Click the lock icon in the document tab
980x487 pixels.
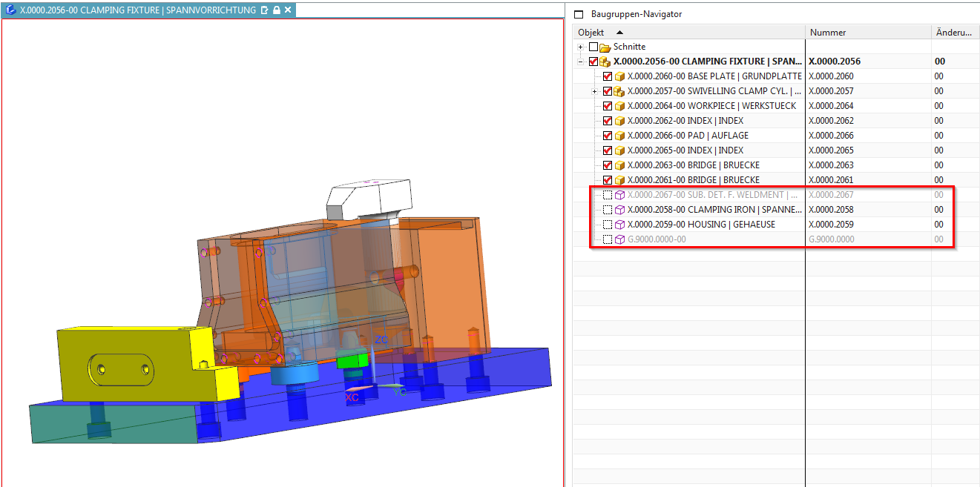click(276, 10)
